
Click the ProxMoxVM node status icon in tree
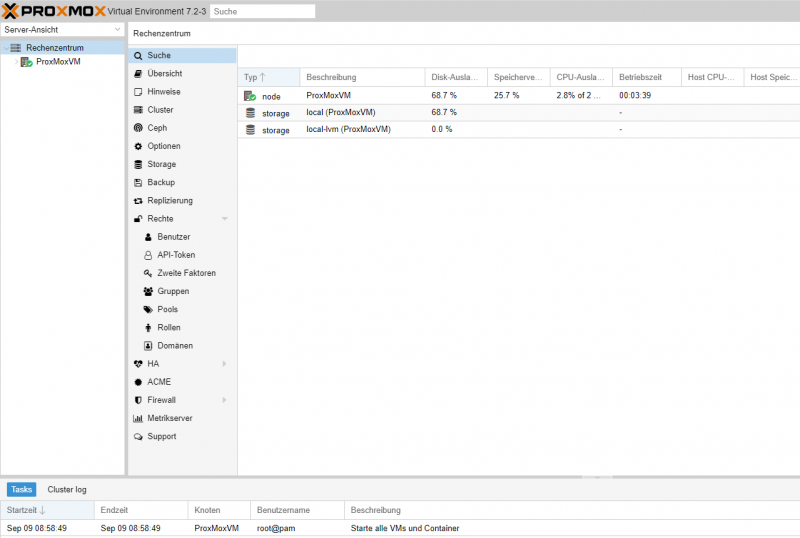(27, 62)
